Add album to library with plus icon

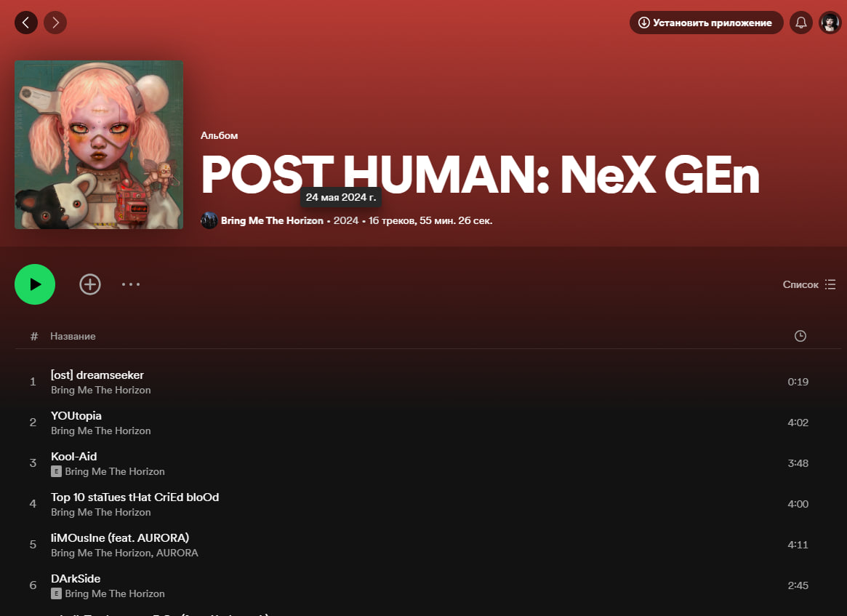pyautogui.click(x=90, y=284)
